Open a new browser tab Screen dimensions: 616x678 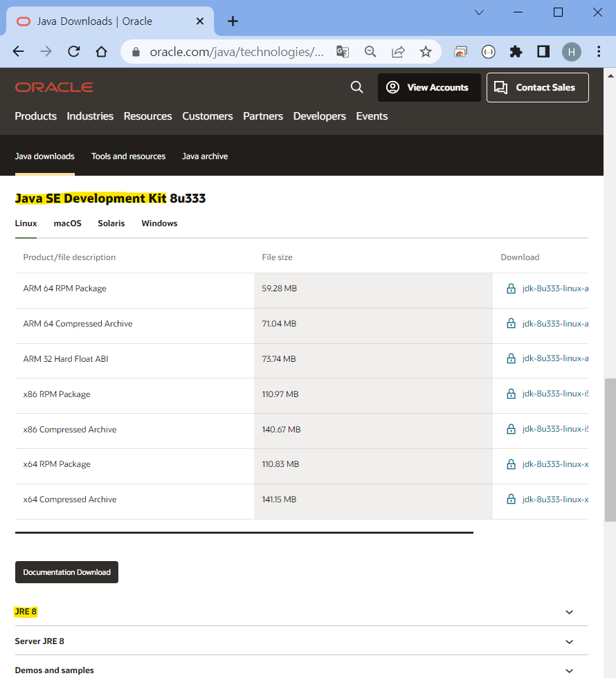coord(233,21)
